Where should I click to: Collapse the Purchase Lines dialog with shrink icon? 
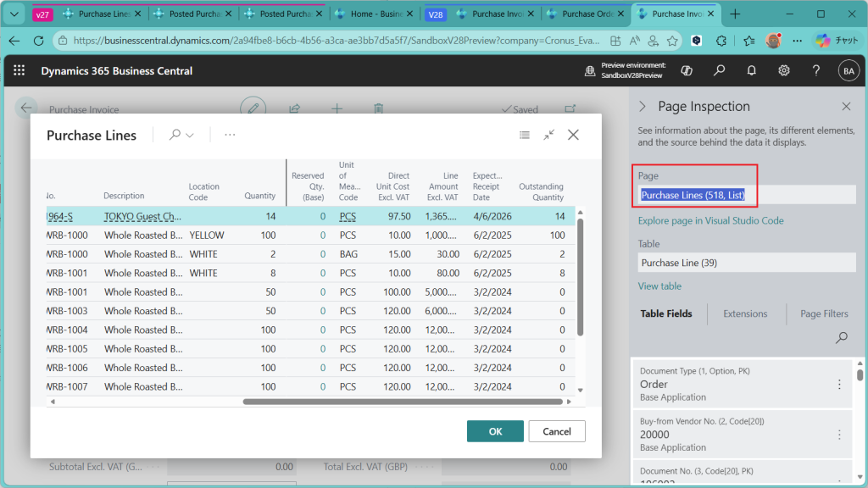[x=549, y=135]
